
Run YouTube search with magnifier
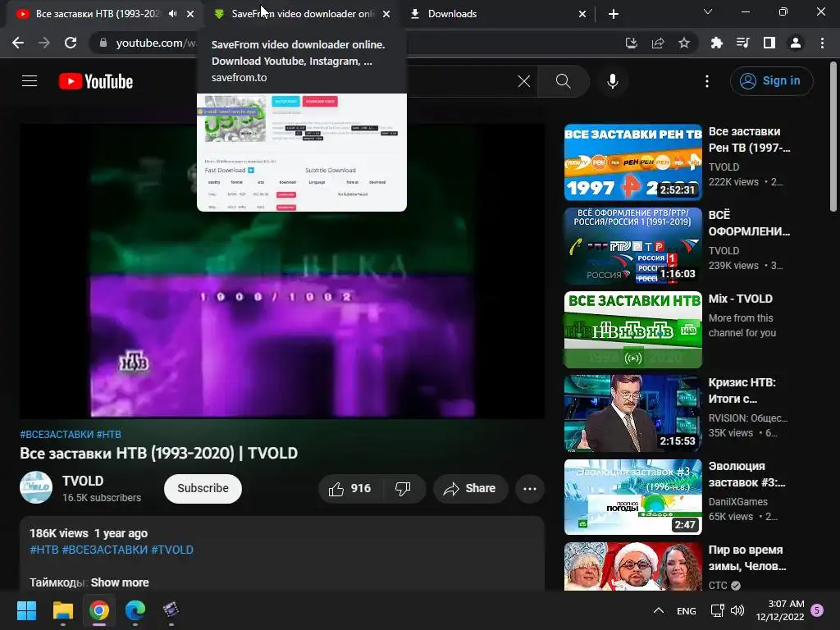563,81
